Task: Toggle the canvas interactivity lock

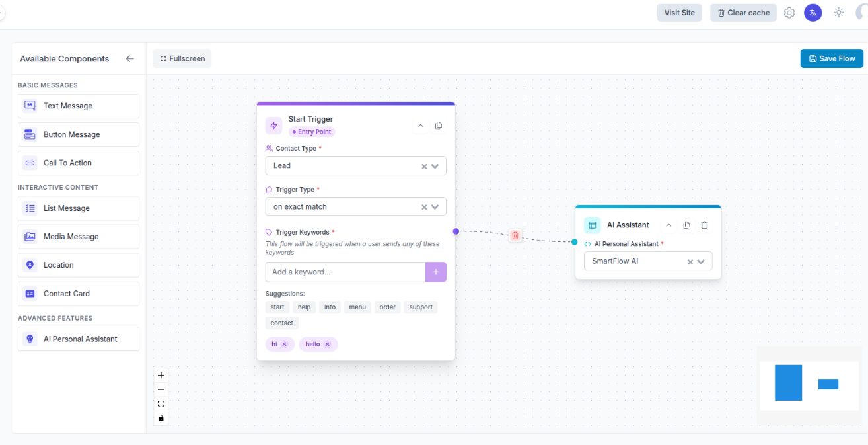Action: coord(161,417)
